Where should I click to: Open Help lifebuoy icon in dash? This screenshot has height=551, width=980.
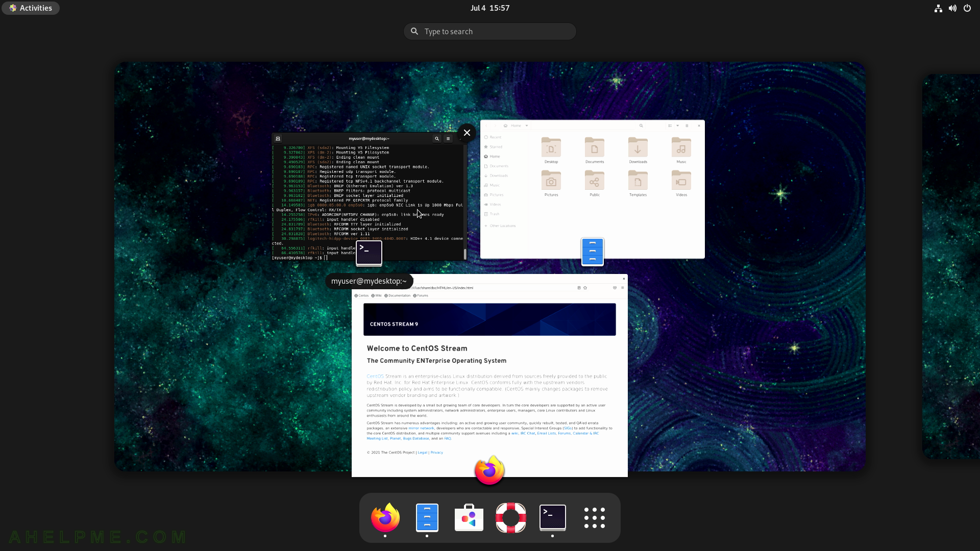pyautogui.click(x=511, y=517)
